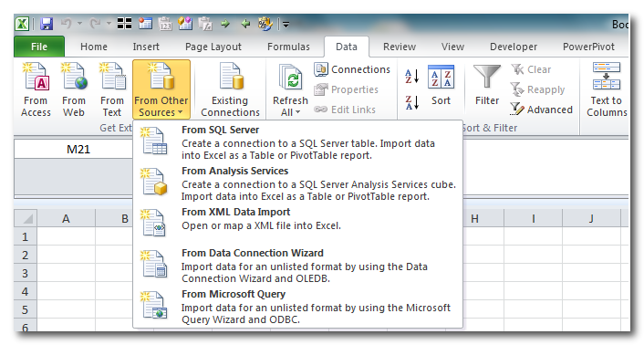
Task: Select row 5 header
Action: pos(26,308)
